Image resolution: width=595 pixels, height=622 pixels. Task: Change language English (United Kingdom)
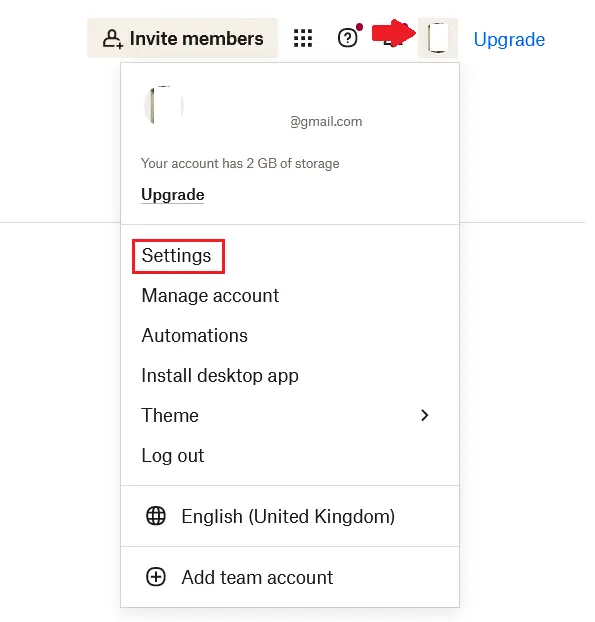point(288,516)
